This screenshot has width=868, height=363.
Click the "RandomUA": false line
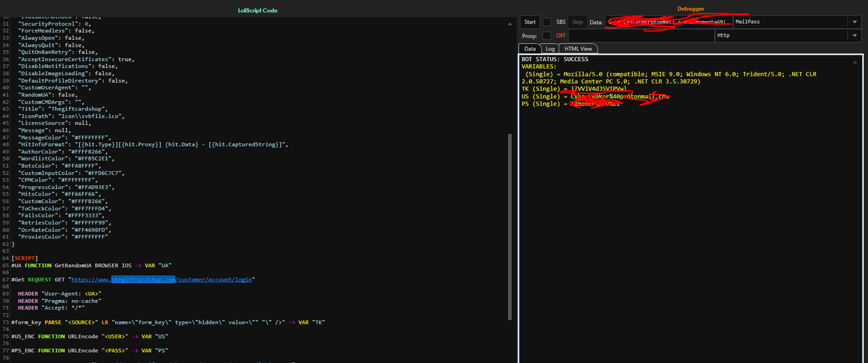point(47,95)
